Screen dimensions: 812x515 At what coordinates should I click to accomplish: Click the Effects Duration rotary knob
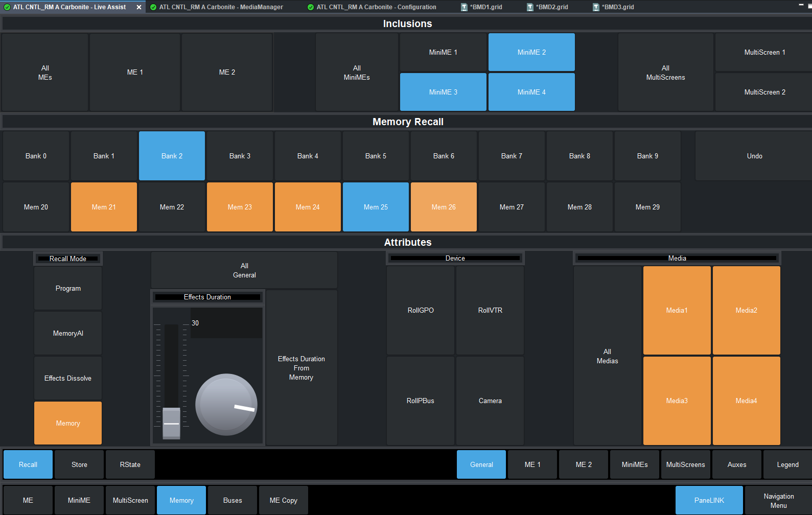tap(226, 405)
